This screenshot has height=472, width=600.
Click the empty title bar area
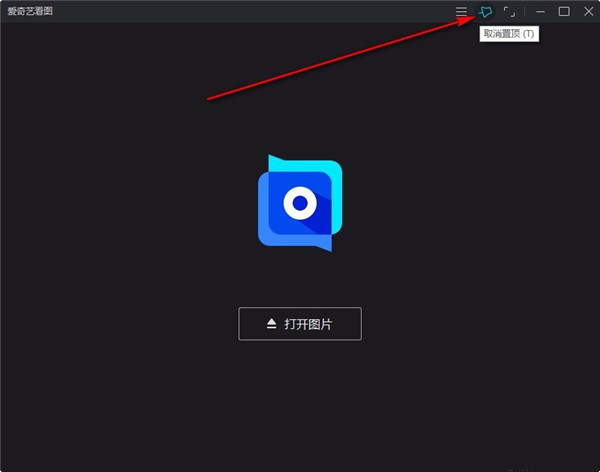coord(250,11)
